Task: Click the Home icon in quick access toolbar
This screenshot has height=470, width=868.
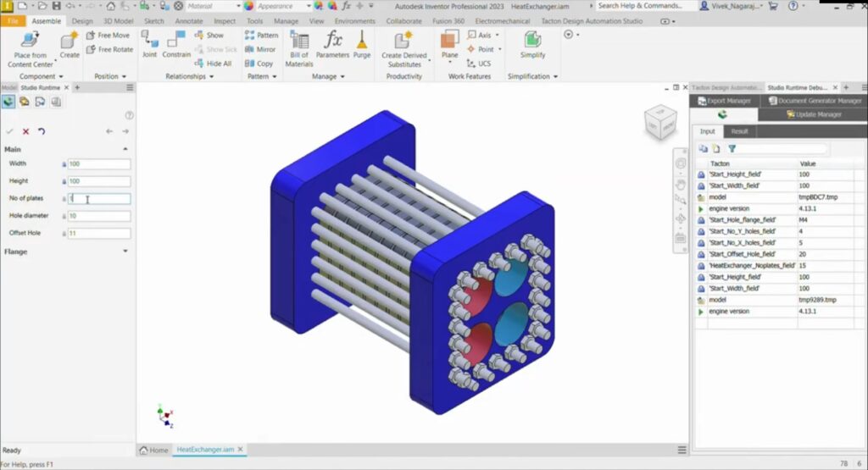Action: pyautogui.click(x=111, y=6)
